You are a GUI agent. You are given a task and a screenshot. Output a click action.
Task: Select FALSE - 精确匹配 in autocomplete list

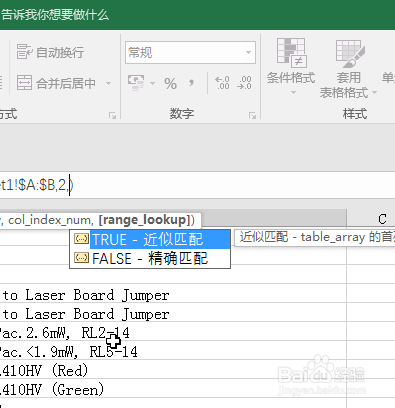[x=150, y=258]
